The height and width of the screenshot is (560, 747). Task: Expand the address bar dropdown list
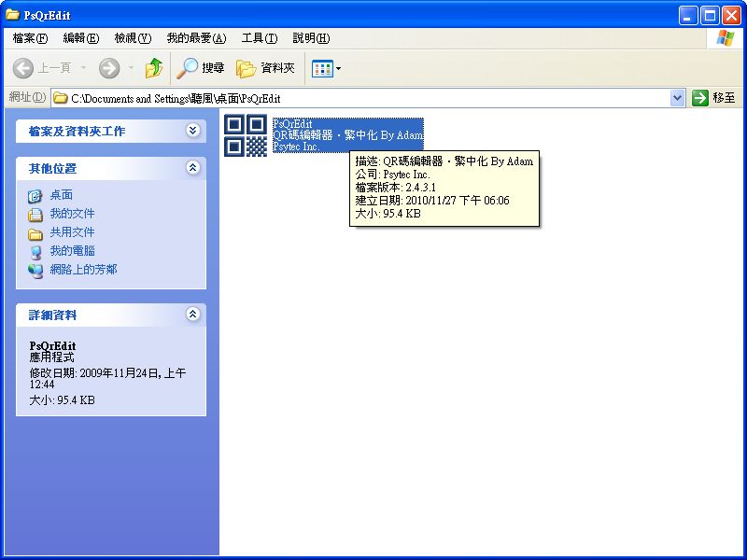pyautogui.click(x=677, y=98)
